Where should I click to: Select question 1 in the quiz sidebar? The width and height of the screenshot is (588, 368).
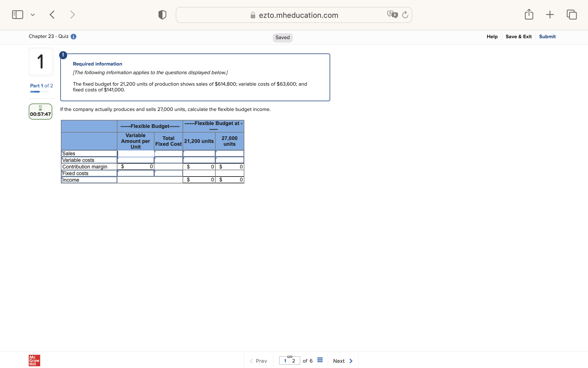click(x=41, y=62)
